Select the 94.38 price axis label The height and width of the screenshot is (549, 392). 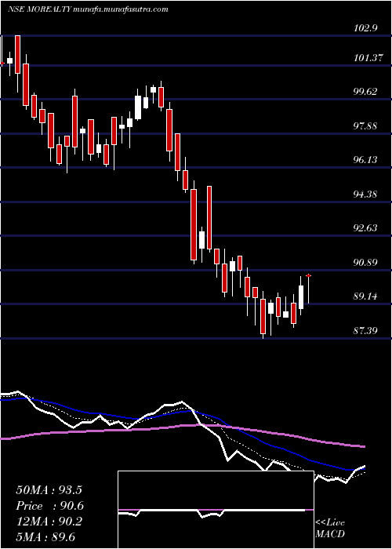(366, 194)
